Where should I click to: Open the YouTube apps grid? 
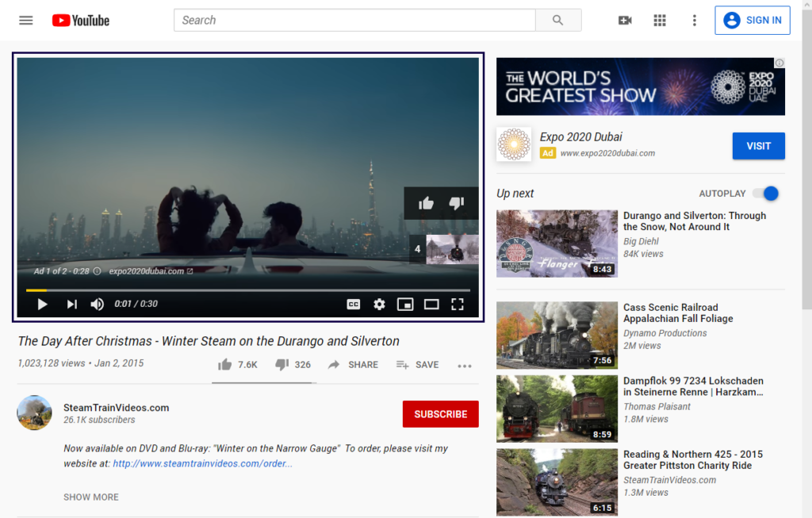click(660, 20)
